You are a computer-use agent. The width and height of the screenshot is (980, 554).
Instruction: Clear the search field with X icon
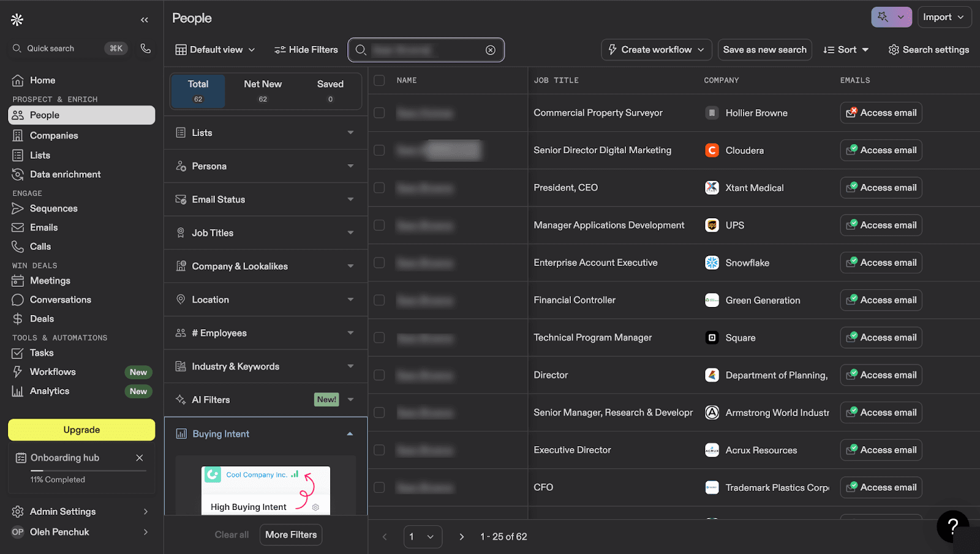pyautogui.click(x=491, y=50)
